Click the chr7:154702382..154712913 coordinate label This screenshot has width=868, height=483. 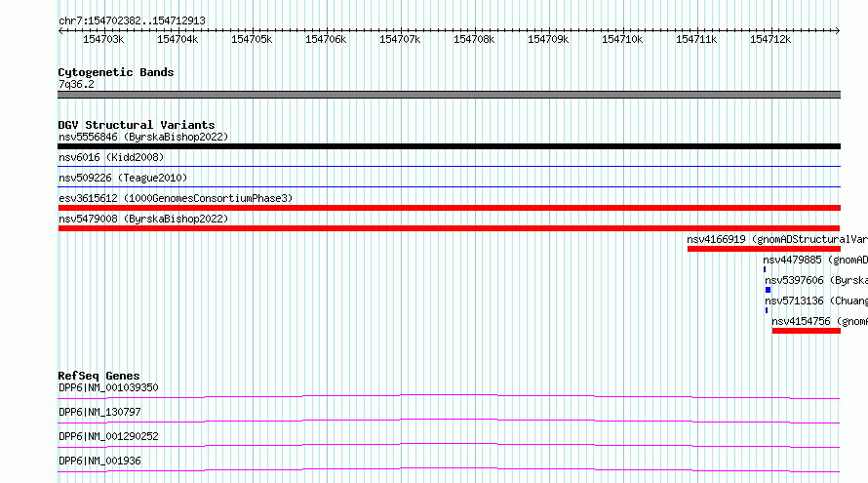pos(132,21)
